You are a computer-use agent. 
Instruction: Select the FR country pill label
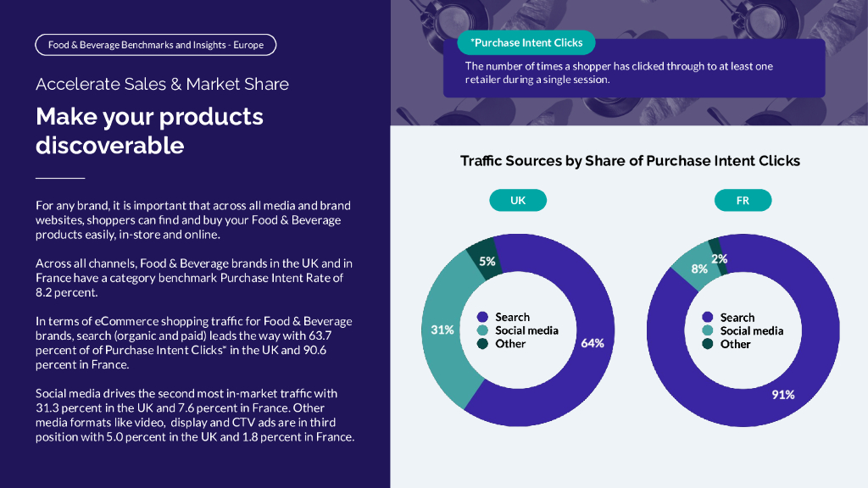click(x=743, y=201)
